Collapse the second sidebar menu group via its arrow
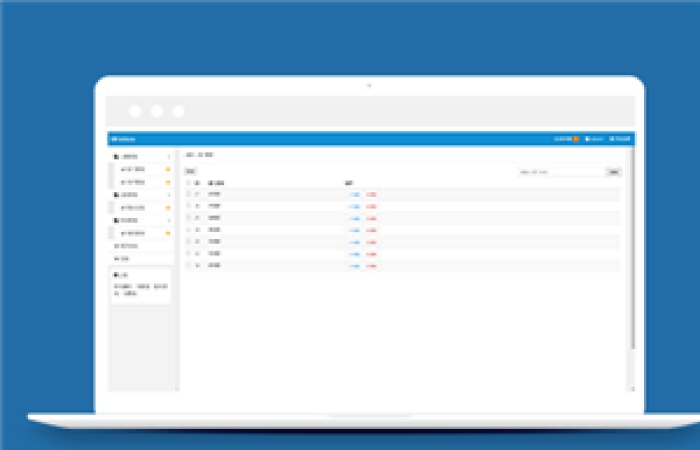Screen dimensions: 700x450 tap(169, 195)
